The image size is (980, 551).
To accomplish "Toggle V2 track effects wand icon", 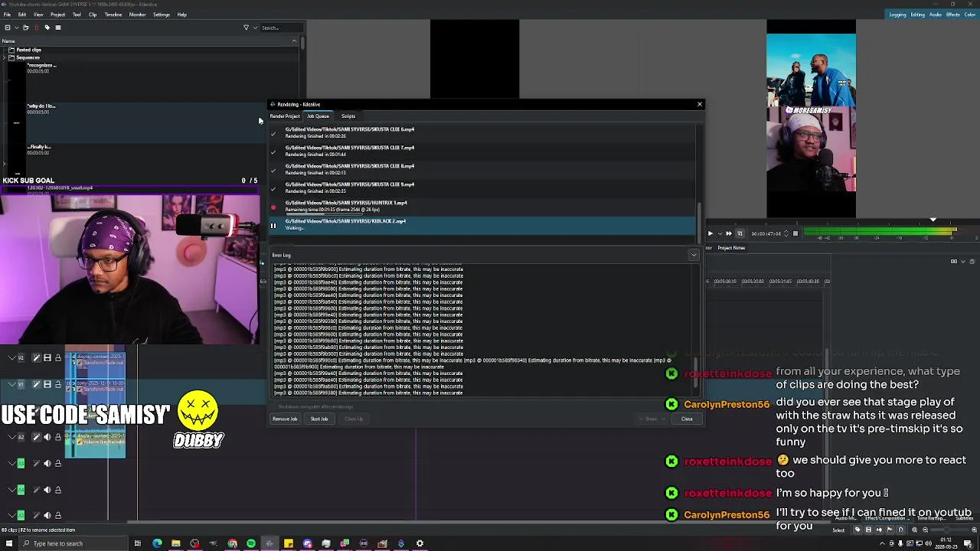I will (x=36, y=358).
